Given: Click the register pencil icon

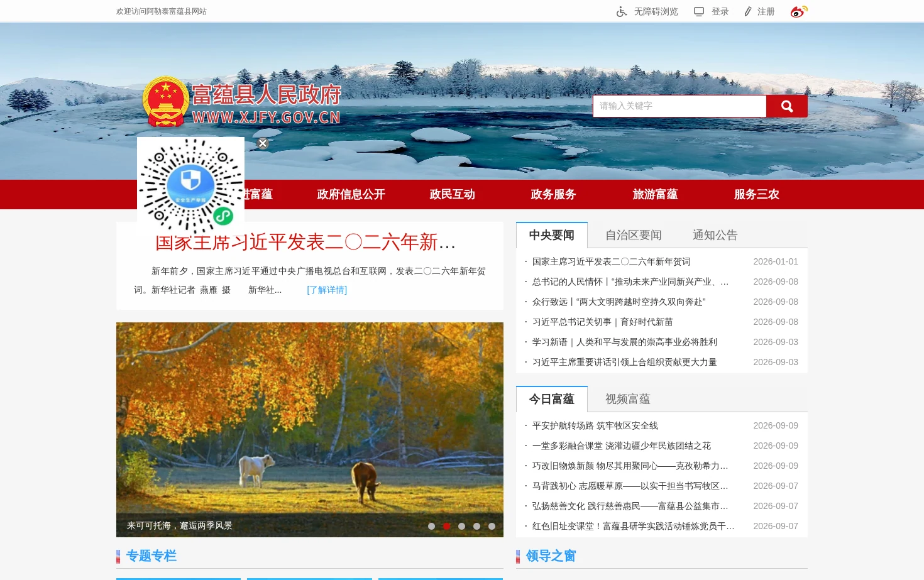Looking at the screenshot, I should tap(748, 11).
